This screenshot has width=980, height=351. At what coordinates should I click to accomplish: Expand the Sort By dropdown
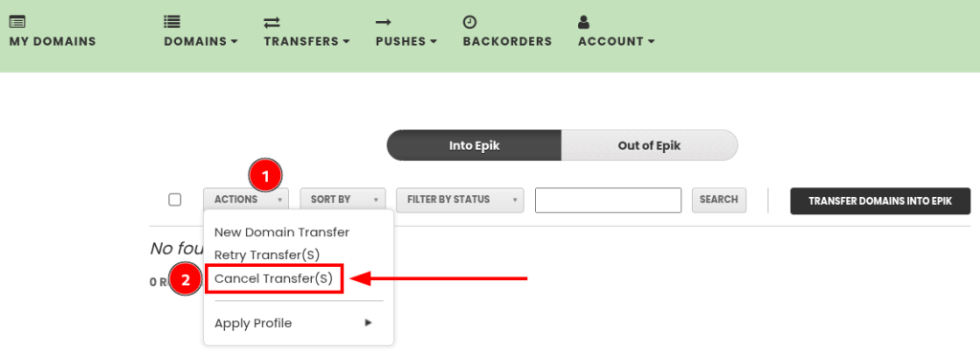pos(343,200)
